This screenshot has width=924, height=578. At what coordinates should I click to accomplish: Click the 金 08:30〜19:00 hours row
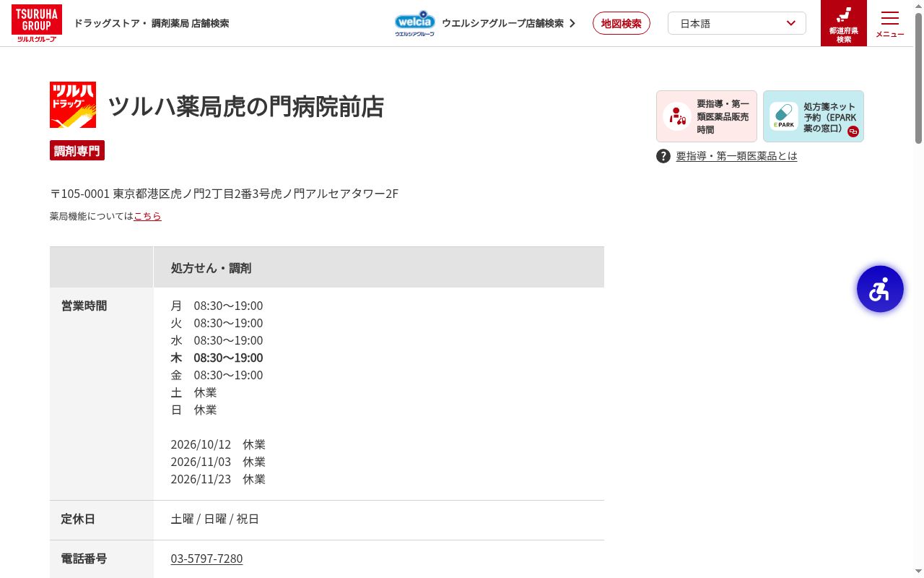[x=217, y=375]
